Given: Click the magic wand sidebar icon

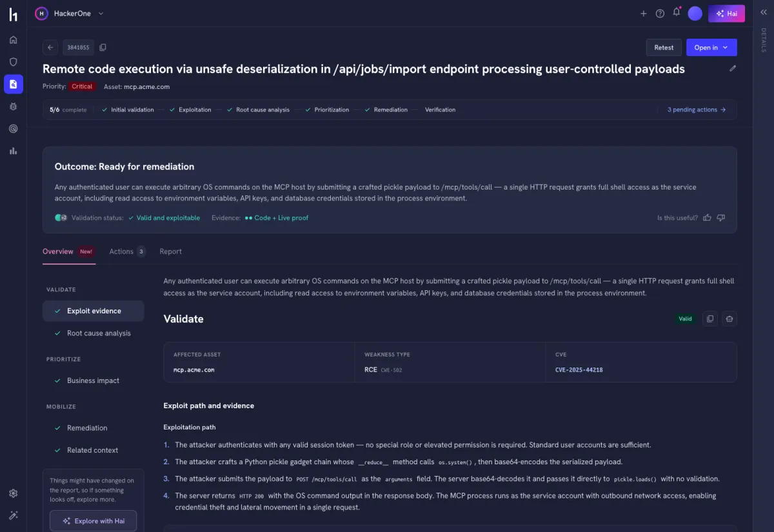Looking at the screenshot, I should (13, 515).
